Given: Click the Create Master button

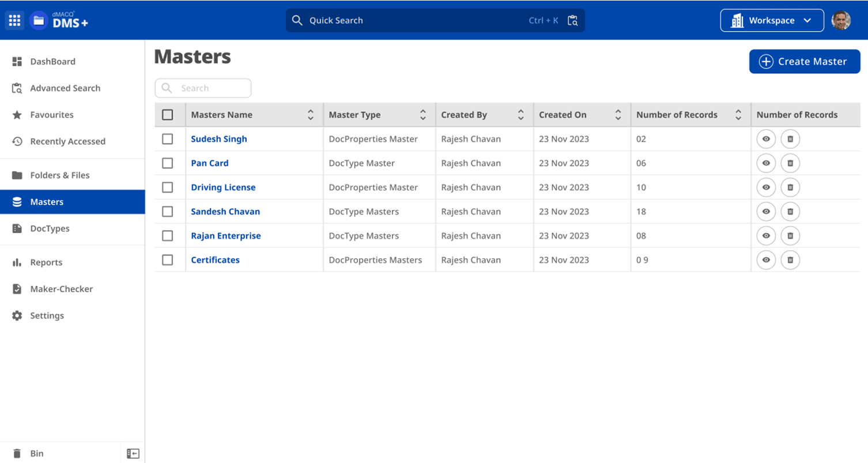Looking at the screenshot, I should tap(805, 62).
